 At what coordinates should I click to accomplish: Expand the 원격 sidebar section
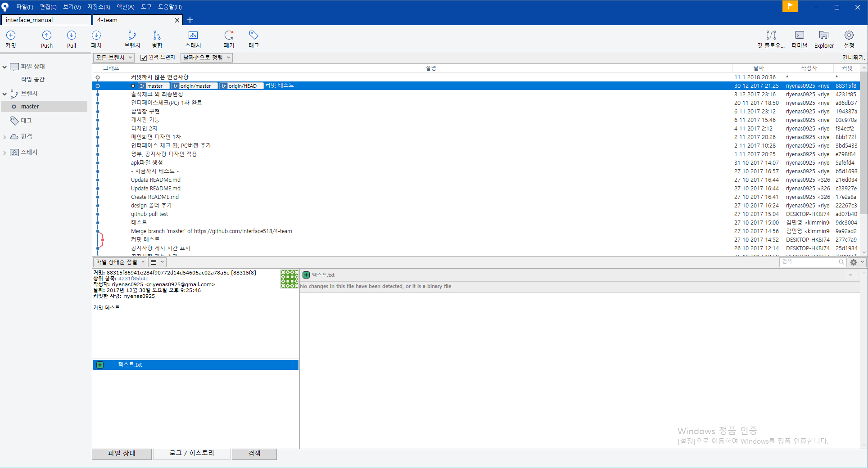pos(5,137)
